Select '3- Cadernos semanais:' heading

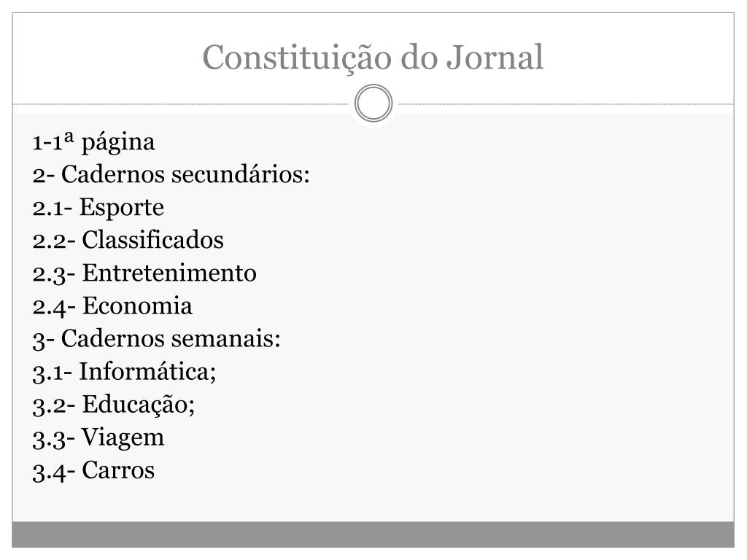157,339
